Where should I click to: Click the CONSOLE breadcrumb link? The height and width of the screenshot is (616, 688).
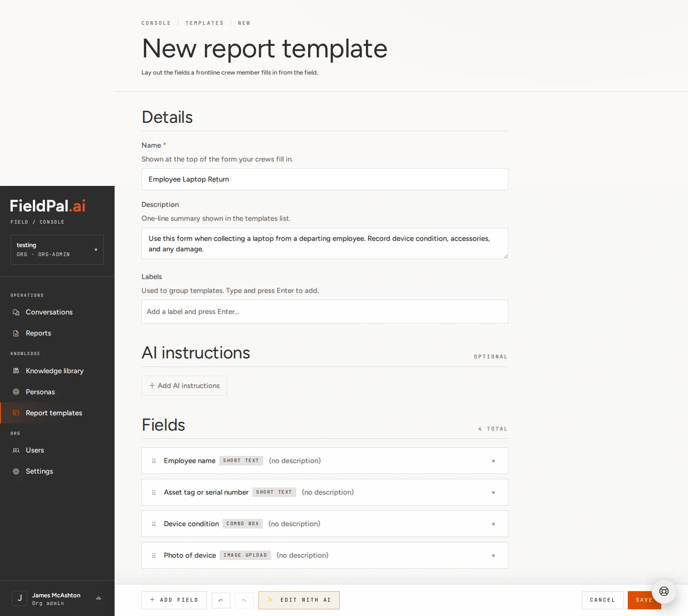point(156,23)
